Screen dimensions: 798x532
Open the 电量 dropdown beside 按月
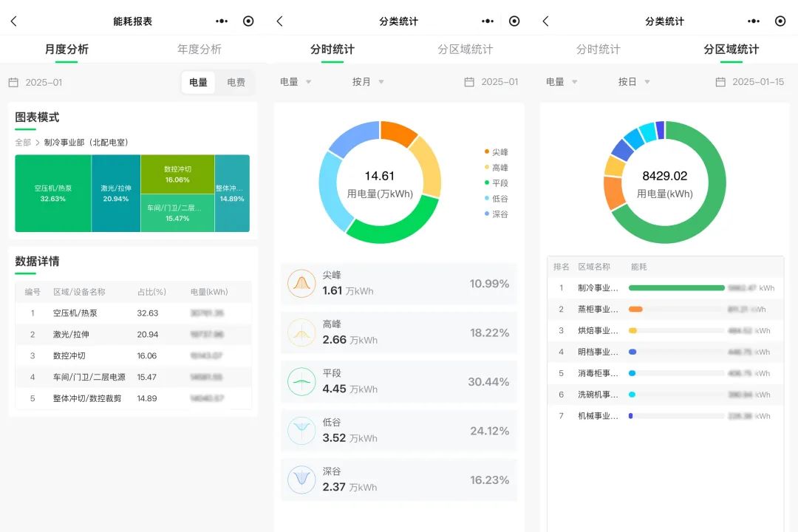click(296, 82)
